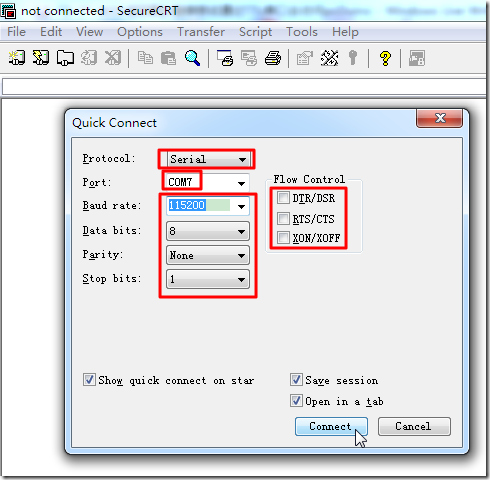Click the SecureCRT title bar app icon
The image size is (490, 480).
pyautogui.click(x=8, y=11)
